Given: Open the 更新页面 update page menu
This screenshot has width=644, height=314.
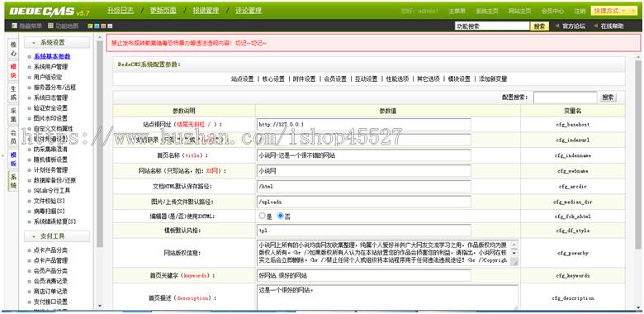Looking at the screenshot, I should 163,11.
